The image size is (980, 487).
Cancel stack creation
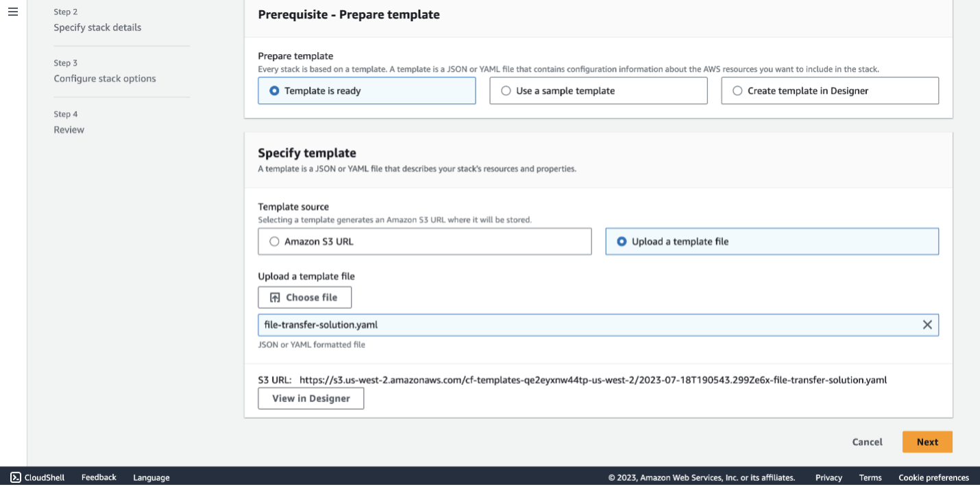point(866,442)
